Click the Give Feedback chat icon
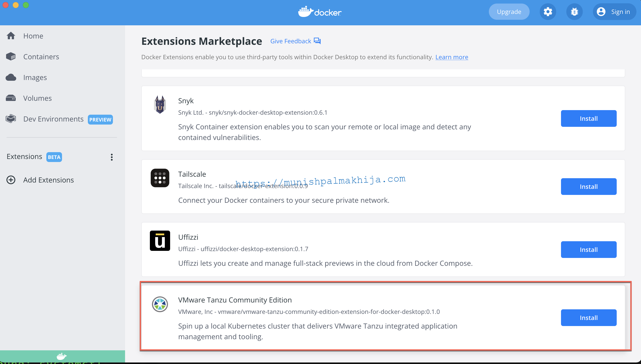Image resolution: width=641 pixels, height=364 pixels. click(317, 41)
